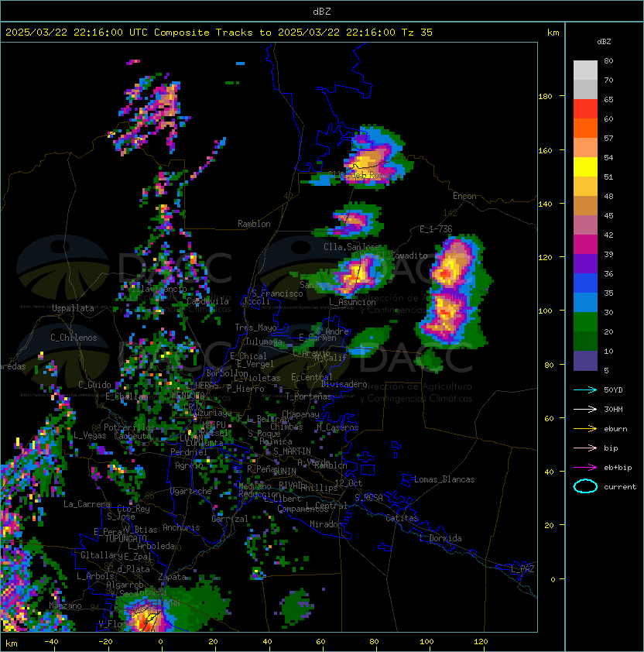Click the '-40' km tick on bottom axis

tap(51, 642)
